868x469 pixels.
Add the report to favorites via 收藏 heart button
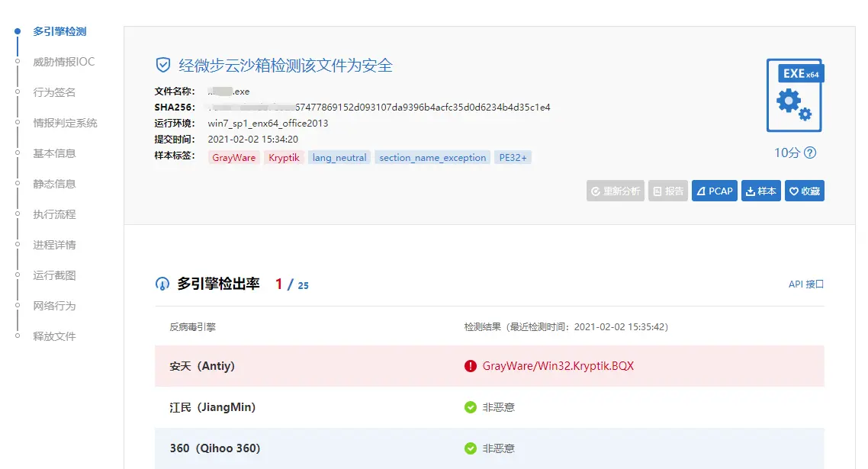pyautogui.click(x=804, y=191)
